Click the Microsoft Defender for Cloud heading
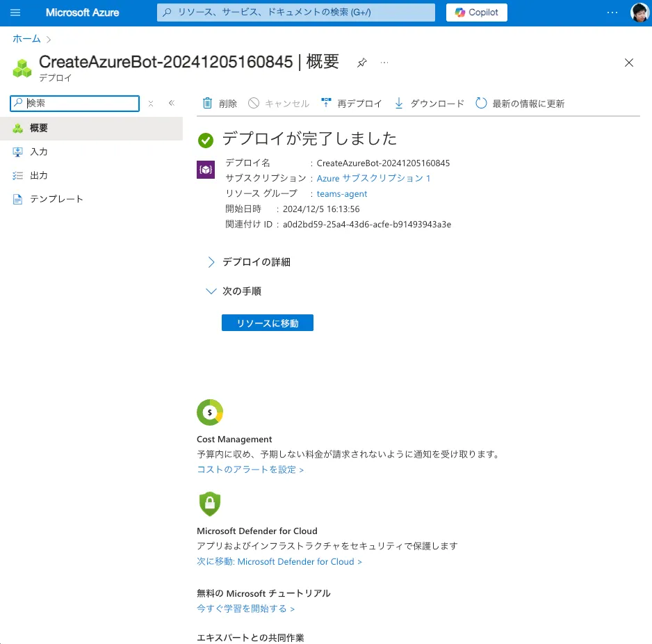Viewport: 652px width, 644px height. (x=257, y=531)
